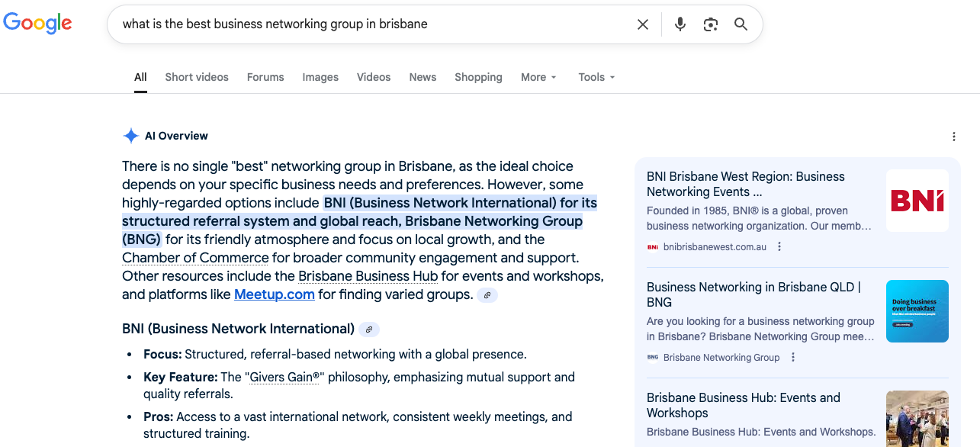Click the highlighted BNI structured referral system text

click(x=360, y=221)
